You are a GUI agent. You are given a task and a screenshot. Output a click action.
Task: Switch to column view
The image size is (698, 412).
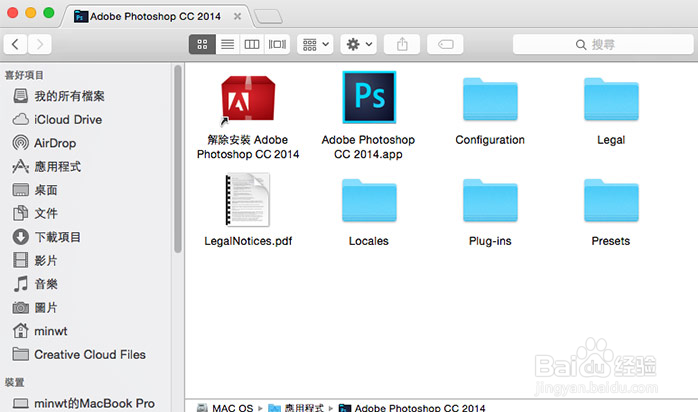pyautogui.click(x=252, y=44)
